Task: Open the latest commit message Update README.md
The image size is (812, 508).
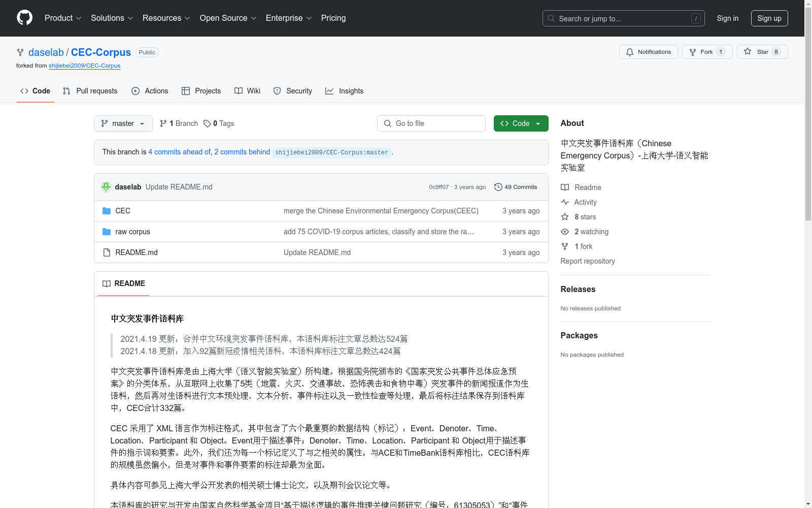Action: 179,187
